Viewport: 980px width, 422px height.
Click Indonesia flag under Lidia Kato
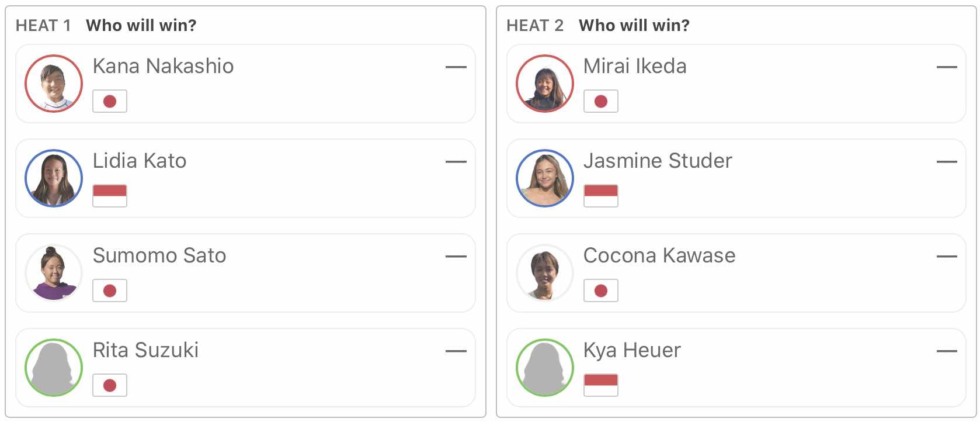[x=110, y=196]
